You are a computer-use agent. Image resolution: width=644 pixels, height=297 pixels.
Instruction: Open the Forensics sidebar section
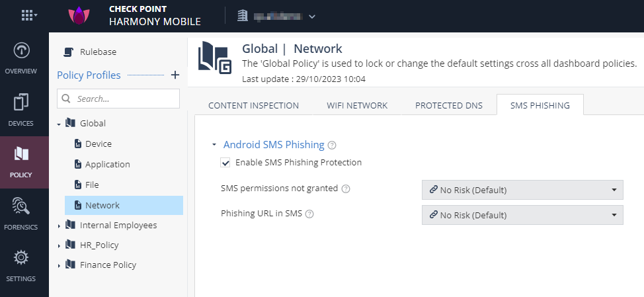click(21, 213)
